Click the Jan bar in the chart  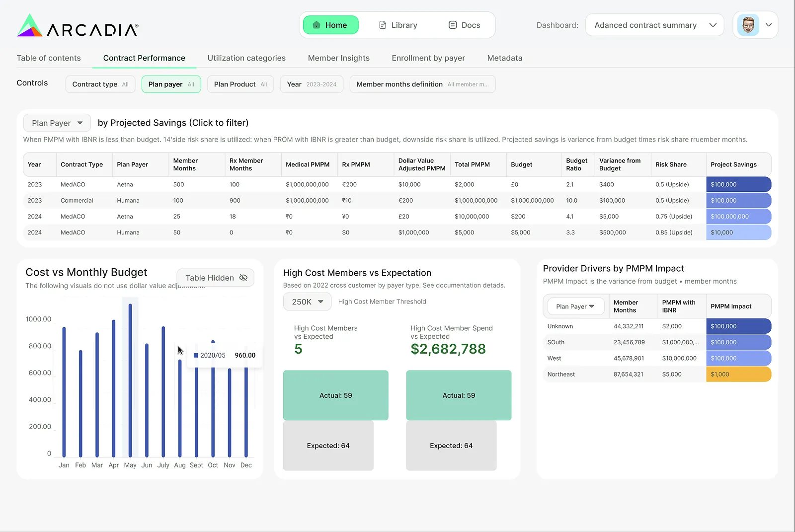64,392
